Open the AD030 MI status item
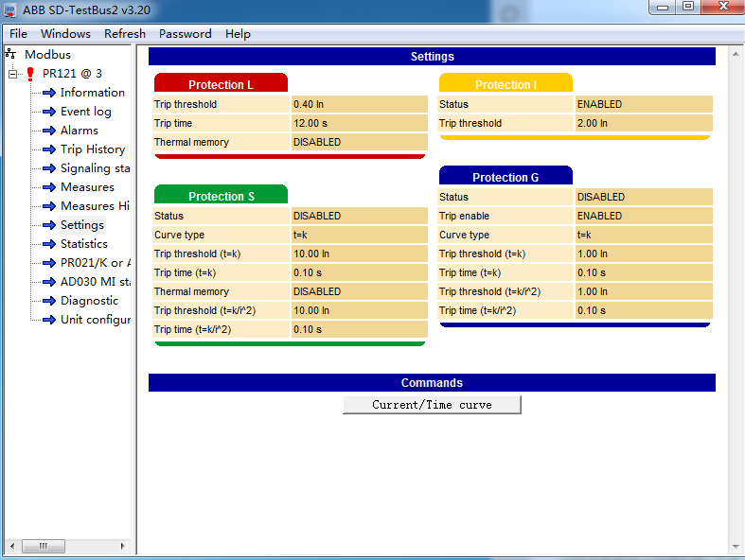Viewport: 745px width, 560px height. pyautogui.click(x=95, y=282)
